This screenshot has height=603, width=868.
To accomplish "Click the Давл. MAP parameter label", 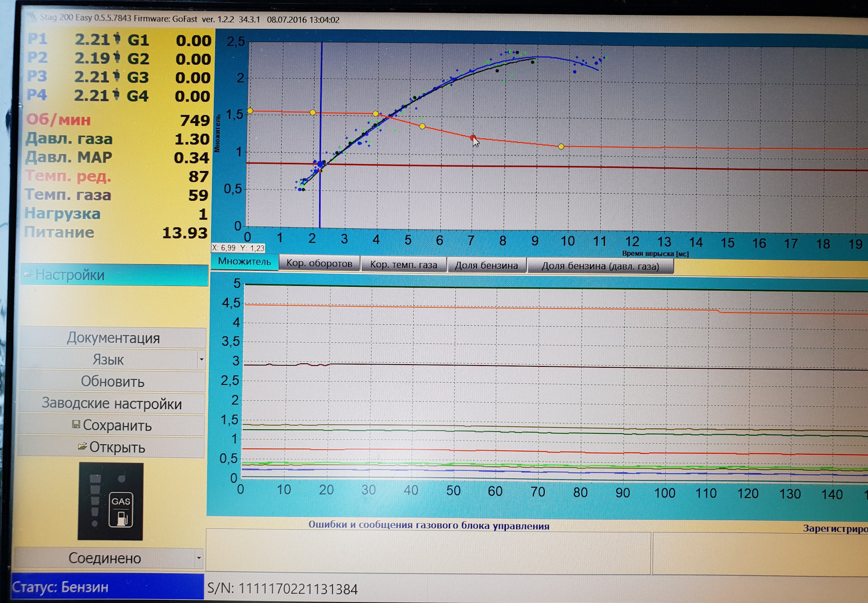I will point(68,157).
